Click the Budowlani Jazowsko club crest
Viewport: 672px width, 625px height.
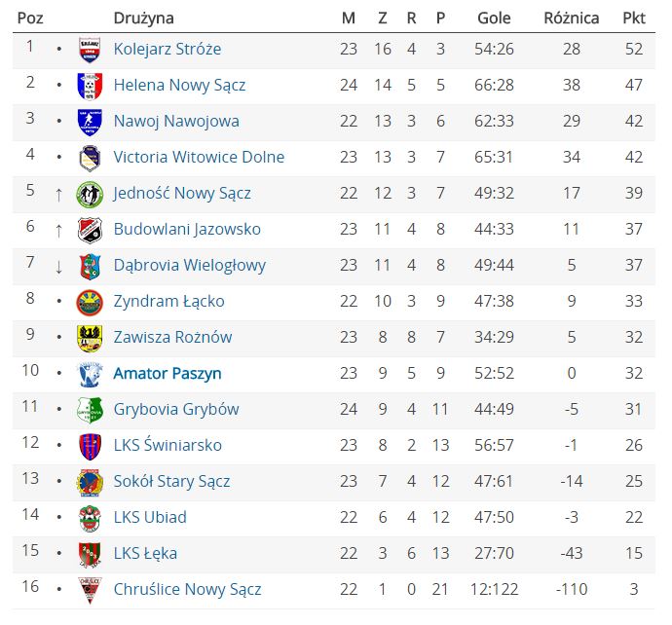coord(90,230)
